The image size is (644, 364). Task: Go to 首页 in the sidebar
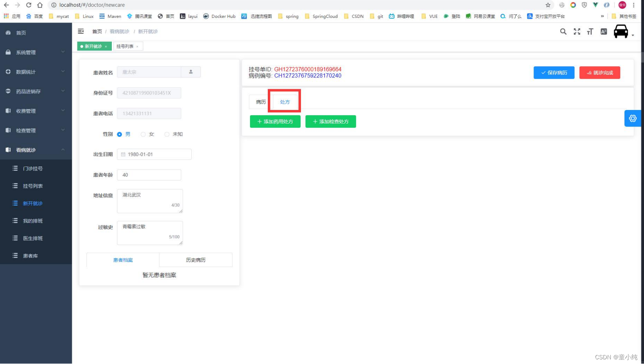click(36, 33)
